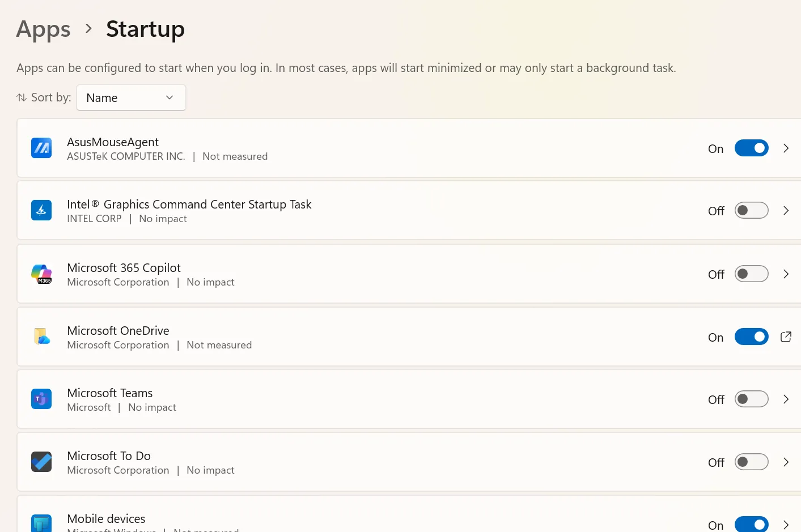Click the Sort by: label
Image resolution: width=801 pixels, height=532 pixels.
coord(51,97)
